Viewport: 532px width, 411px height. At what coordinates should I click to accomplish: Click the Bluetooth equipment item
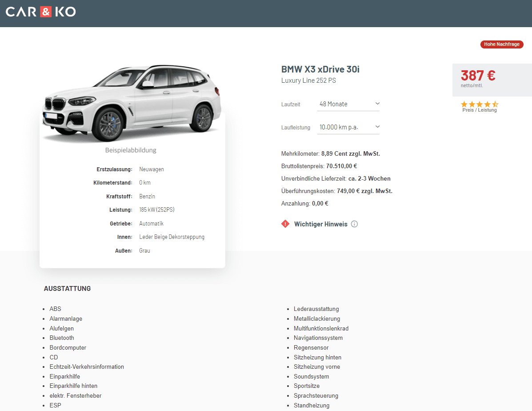pyautogui.click(x=62, y=338)
